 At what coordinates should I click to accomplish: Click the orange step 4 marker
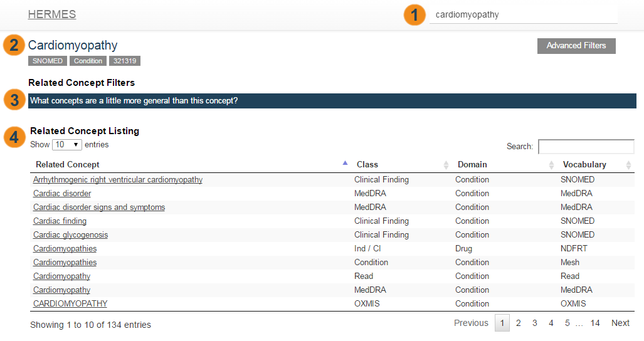click(14, 138)
